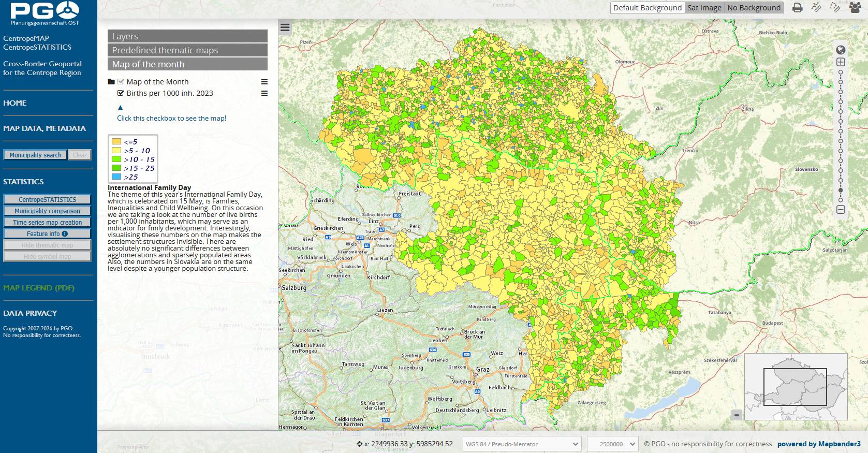Open the users group icon

855,7
